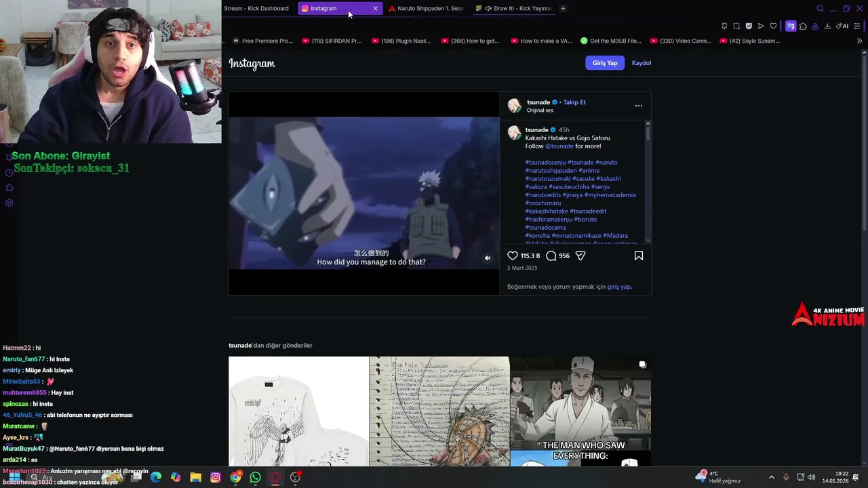The height and width of the screenshot is (488, 868).
Task: Open (186) Plugin Nasıl... bookmark
Action: point(401,41)
